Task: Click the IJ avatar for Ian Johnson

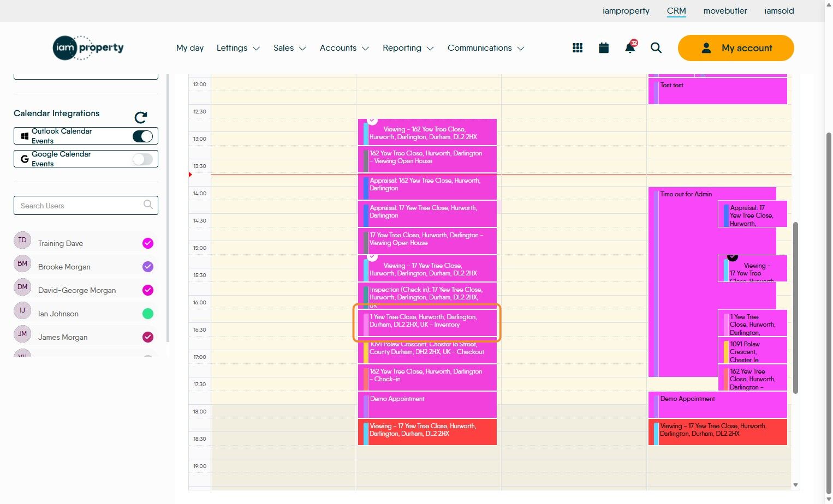Action: point(22,310)
